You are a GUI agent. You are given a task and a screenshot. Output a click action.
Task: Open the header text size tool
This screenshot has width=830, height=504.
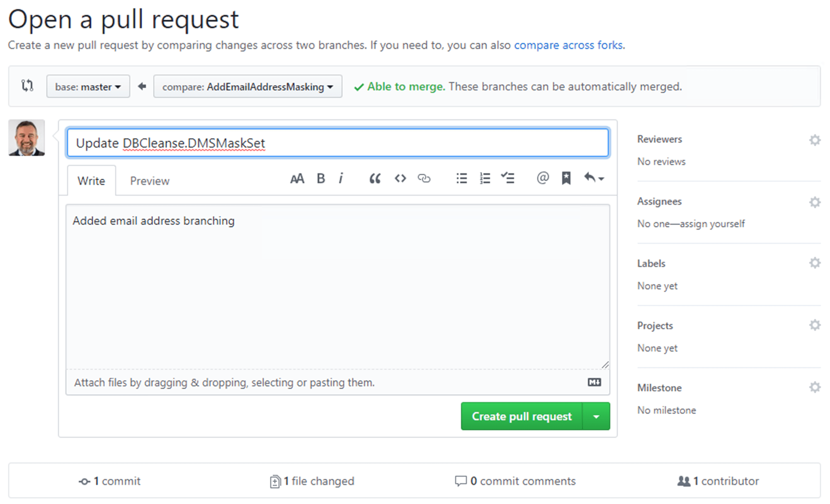(x=297, y=179)
